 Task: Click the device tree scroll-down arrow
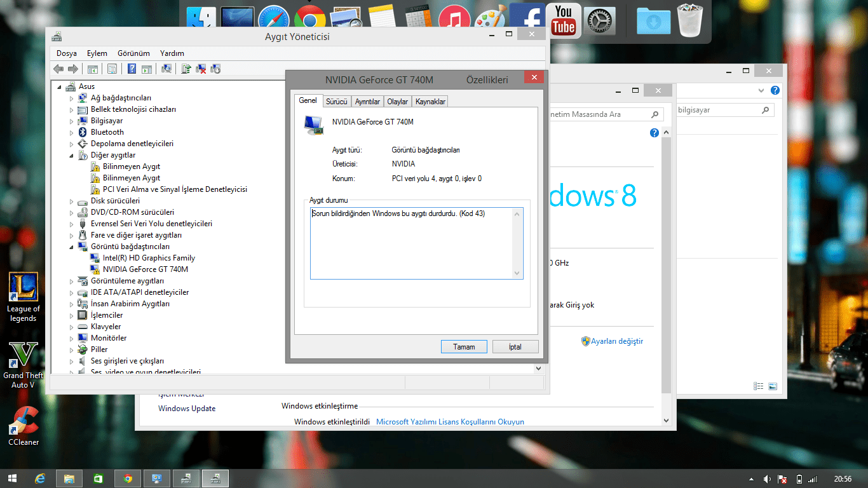pyautogui.click(x=539, y=369)
